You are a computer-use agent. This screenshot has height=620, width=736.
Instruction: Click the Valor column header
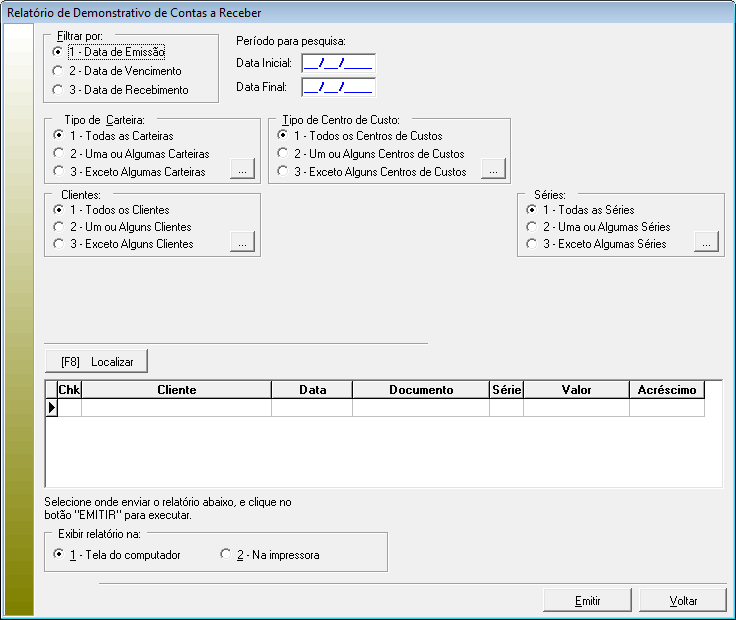[575, 390]
